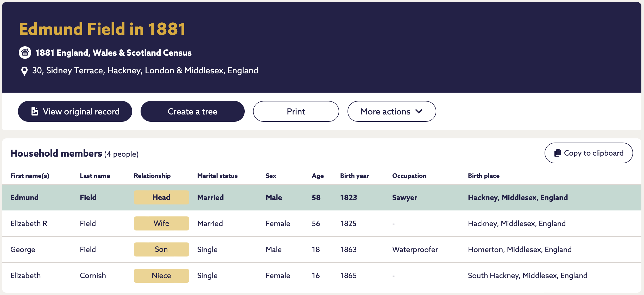Click the Sawyer occupation cell
The height and width of the screenshot is (295, 644).
pyautogui.click(x=405, y=198)
